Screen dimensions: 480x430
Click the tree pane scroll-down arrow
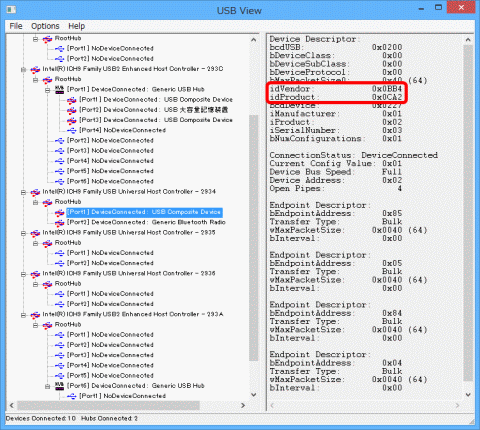point(254,395)
